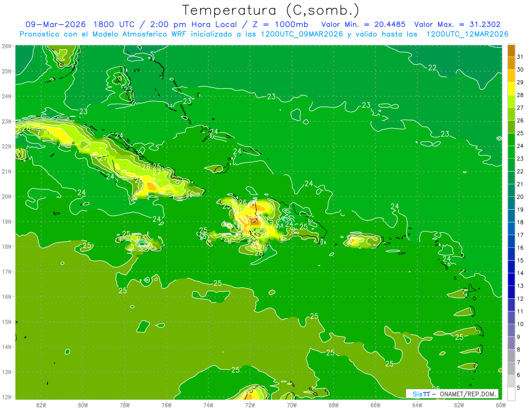The image size is (532, 411).
Task: Click the "2:00 pm Hora Local" text
Action: (x=191, y=24)
